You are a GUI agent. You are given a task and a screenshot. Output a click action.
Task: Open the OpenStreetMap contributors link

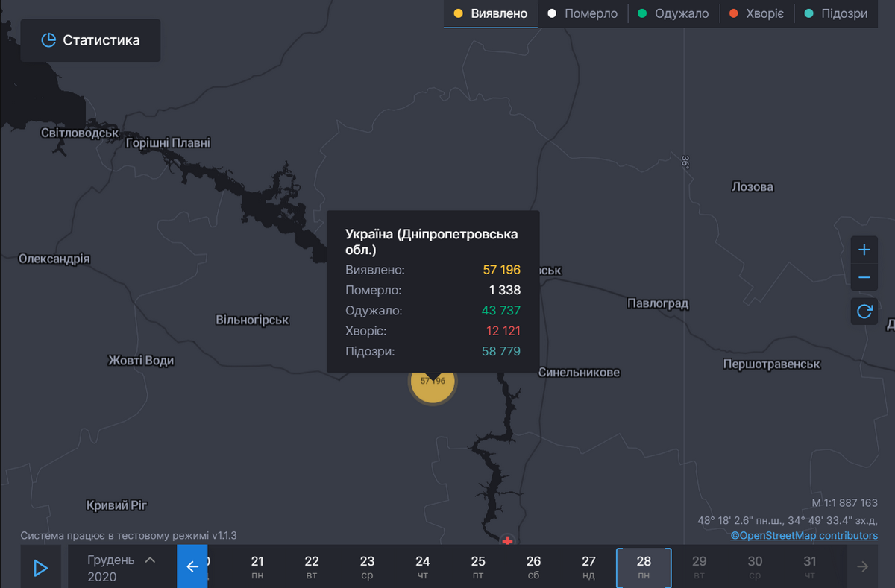[804, 535]
